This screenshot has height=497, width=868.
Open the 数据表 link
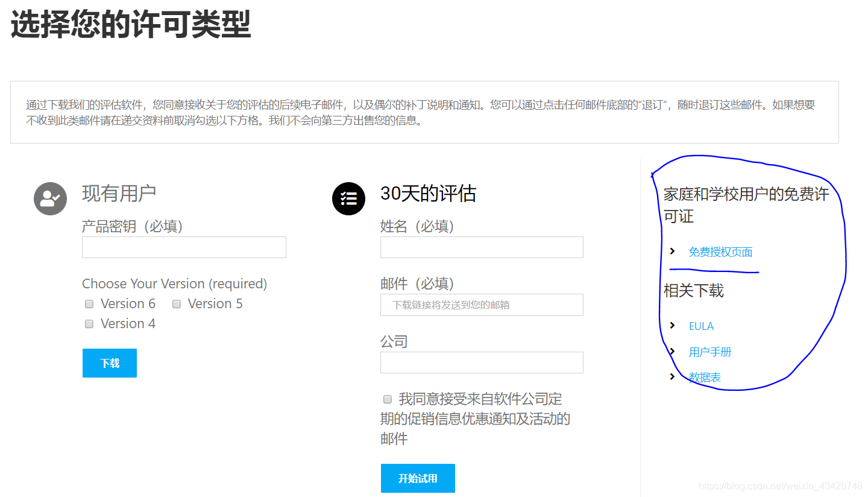705,378
